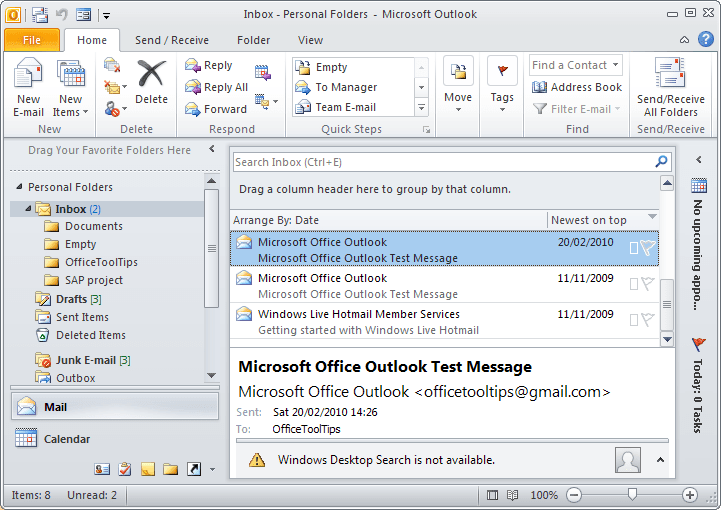Screen dimensions: 721x510
Task: Open the More respond actions dropdown
Action: pos(266,101)
